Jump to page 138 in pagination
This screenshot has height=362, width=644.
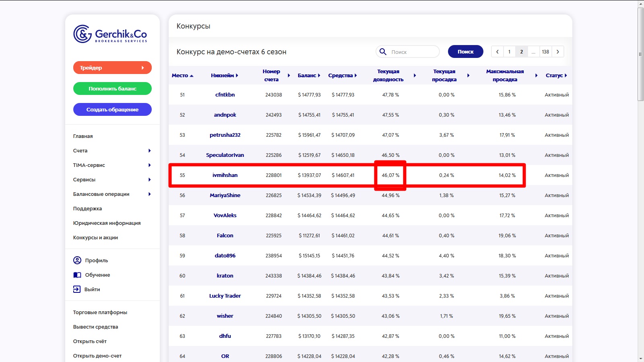point(545,52)
